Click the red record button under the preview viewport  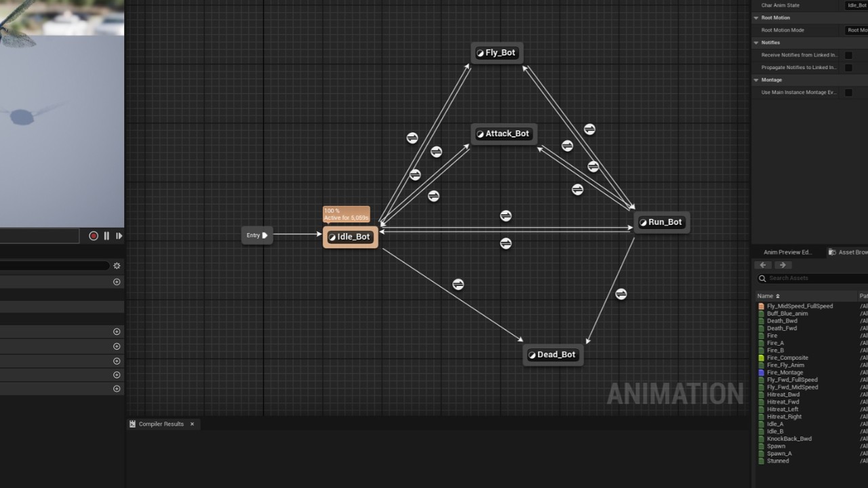(x=94, y=236)
